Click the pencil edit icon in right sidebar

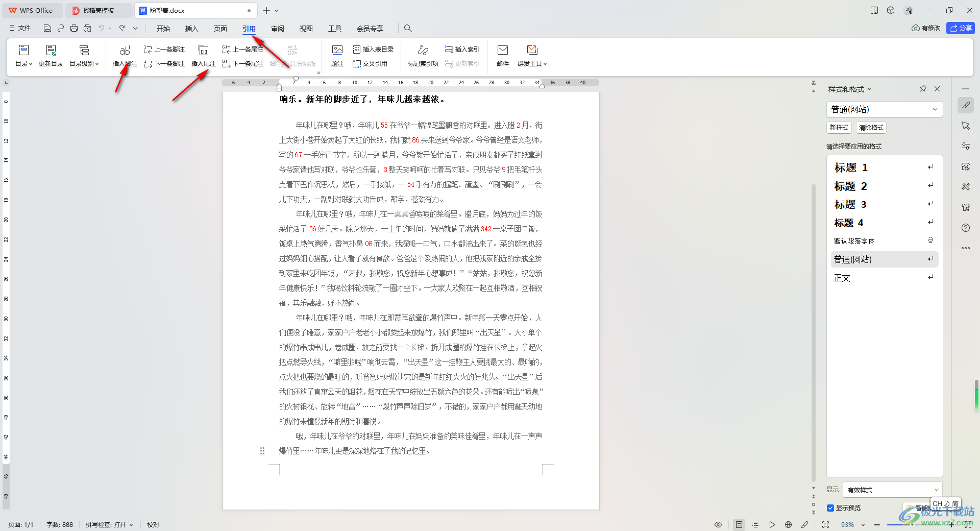(966, 106)
